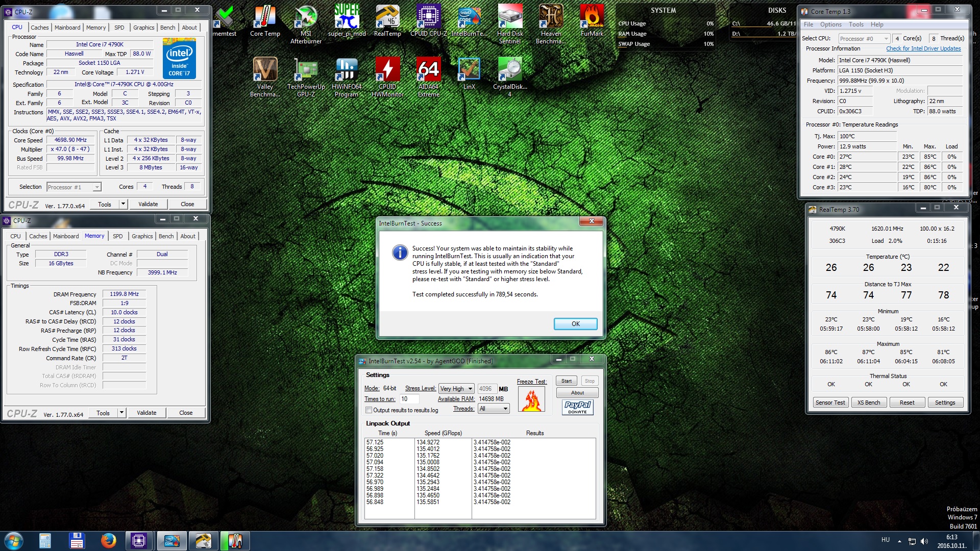Viewport: 980px width, 551px height.
Task: Open Options menu in Core Temp
Action: tap(830, 24)
